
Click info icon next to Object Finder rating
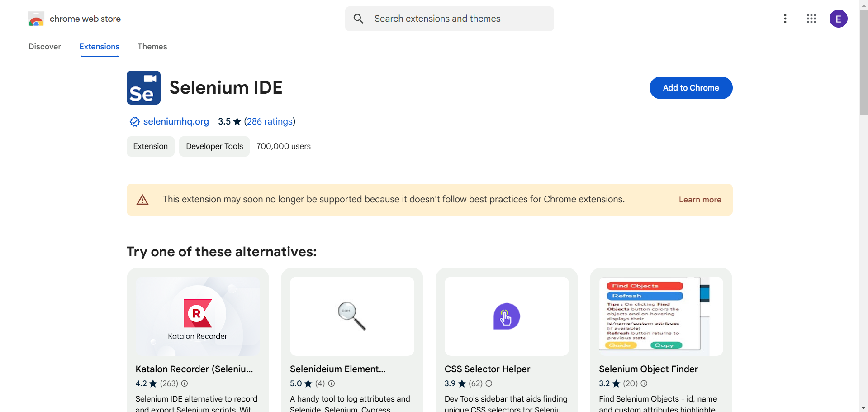[x=644, y=383]
